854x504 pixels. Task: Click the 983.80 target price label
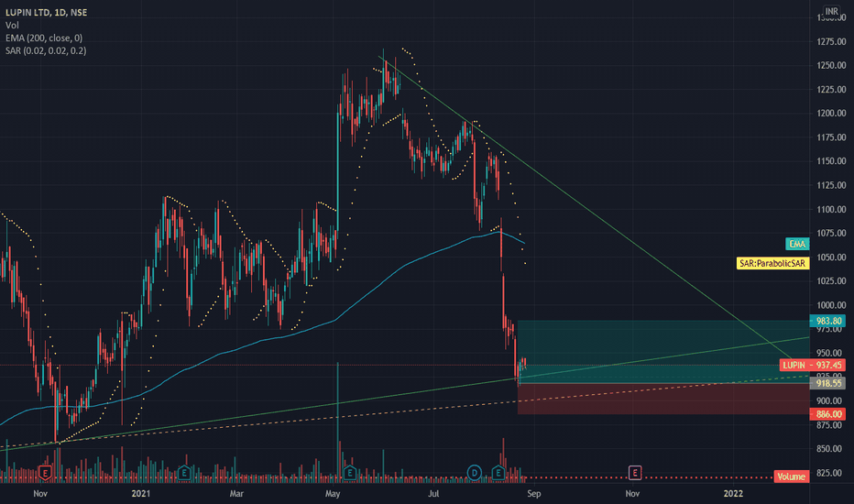tap(827, 321)
